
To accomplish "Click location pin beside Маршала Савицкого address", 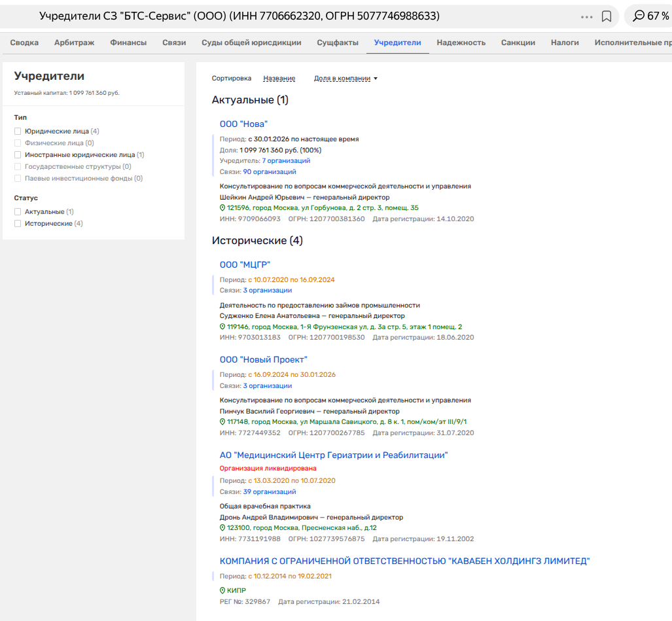I will click(x=222, y=422).
